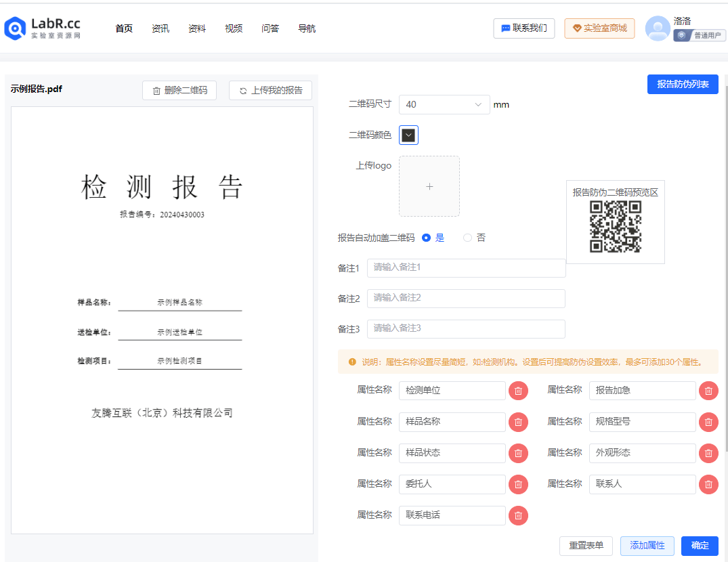Screen dimensions: 728x562
Task: Click the 删除二维码 button
Action: pos(179,90)
